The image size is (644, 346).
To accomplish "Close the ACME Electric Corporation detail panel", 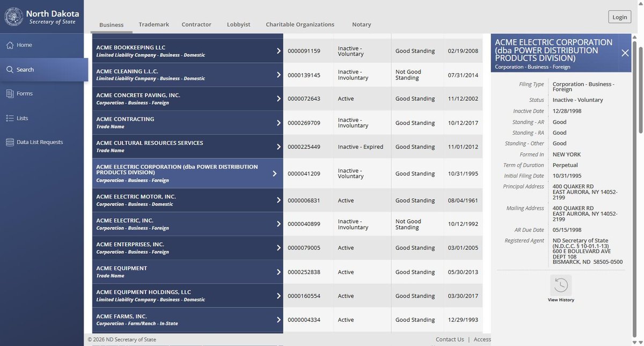I will tap(625, 53).
